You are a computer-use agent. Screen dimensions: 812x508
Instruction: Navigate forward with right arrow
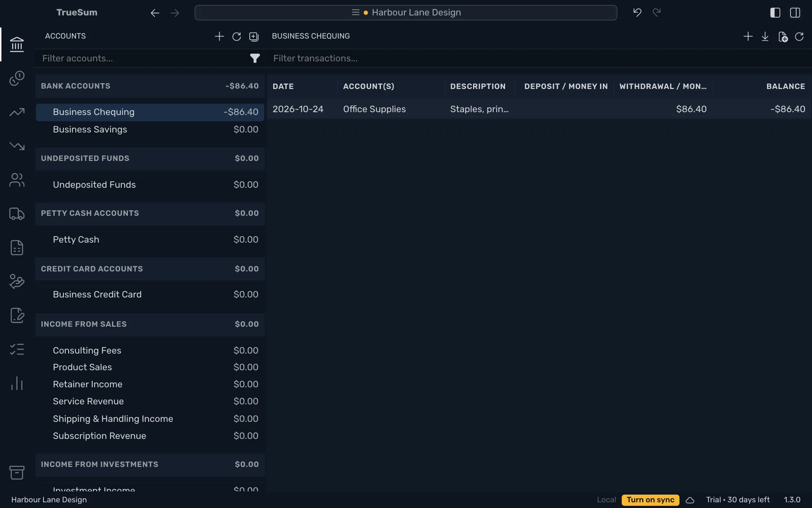pos(175,13)
